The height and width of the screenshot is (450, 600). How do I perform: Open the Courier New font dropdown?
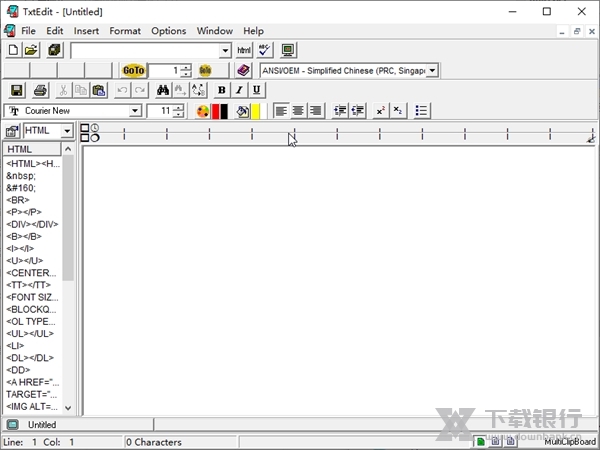click(135, 111)
